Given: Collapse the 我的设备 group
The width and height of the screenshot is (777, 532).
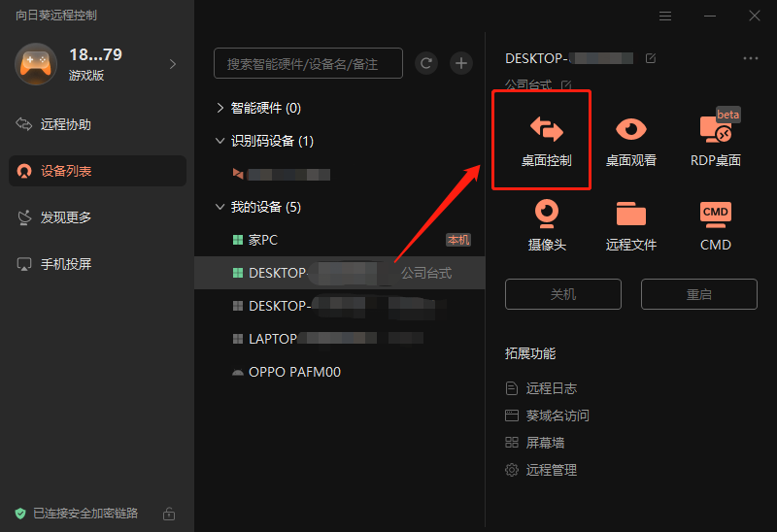Looking at the screenshot, I should point(220,207).
